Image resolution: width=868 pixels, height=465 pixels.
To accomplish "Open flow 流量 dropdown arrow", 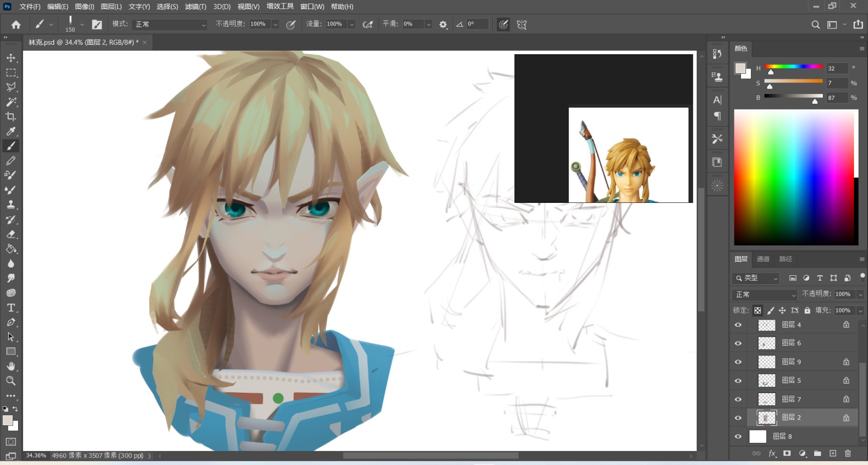I will pyautogui.click(x=352, y=24).
